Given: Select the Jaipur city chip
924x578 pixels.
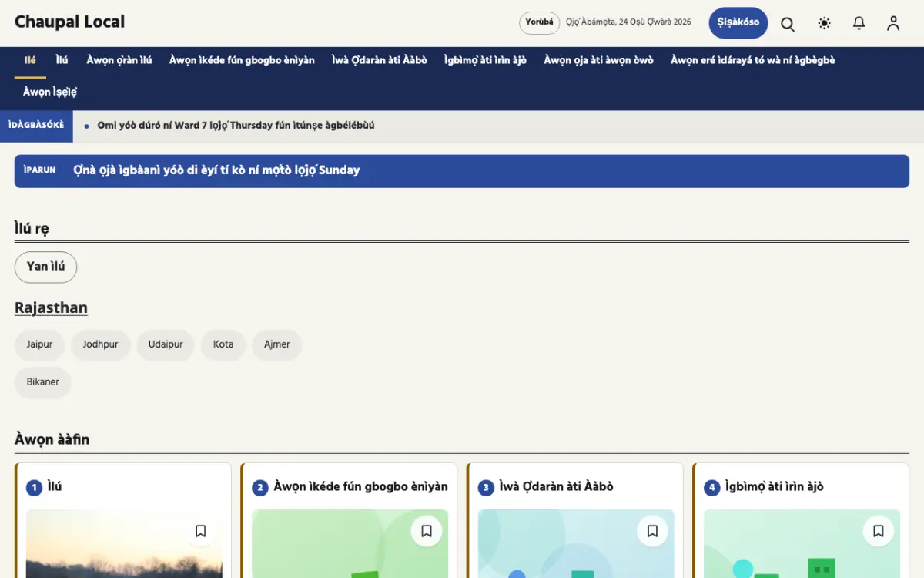Looking at the screenshot, I should 39,344.
